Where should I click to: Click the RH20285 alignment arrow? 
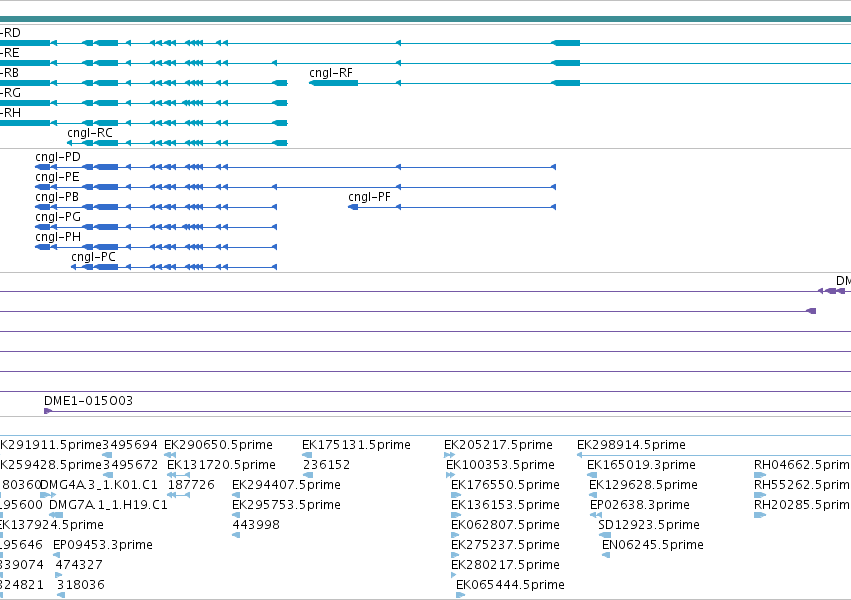coord(760,515)
